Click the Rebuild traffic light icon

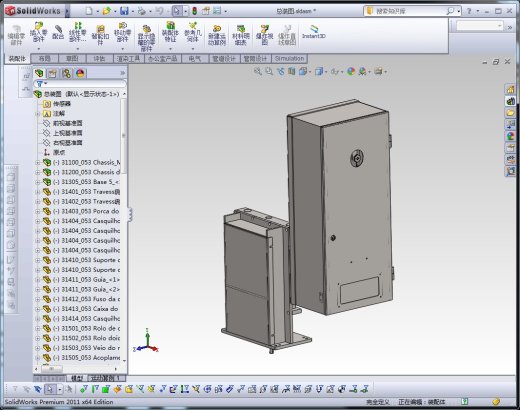(194, 11)
